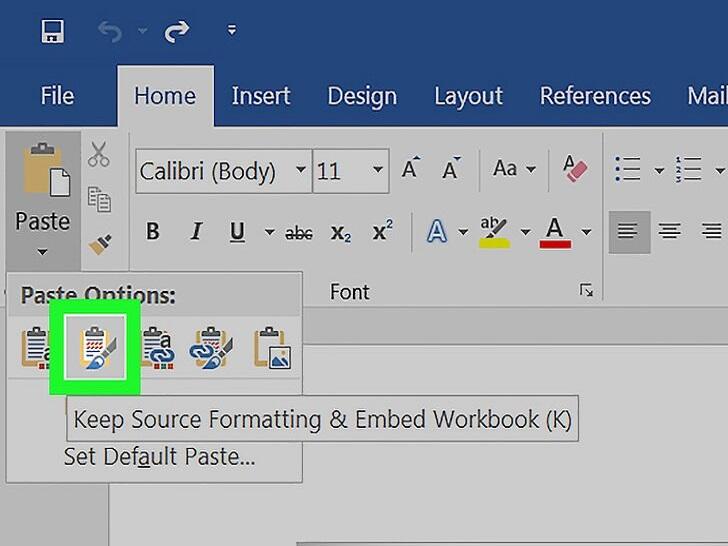Image resolution: width=728 pixels, height=546 pixels.
Task: Select the Format Painter brush icon
Action: [100, 243]
